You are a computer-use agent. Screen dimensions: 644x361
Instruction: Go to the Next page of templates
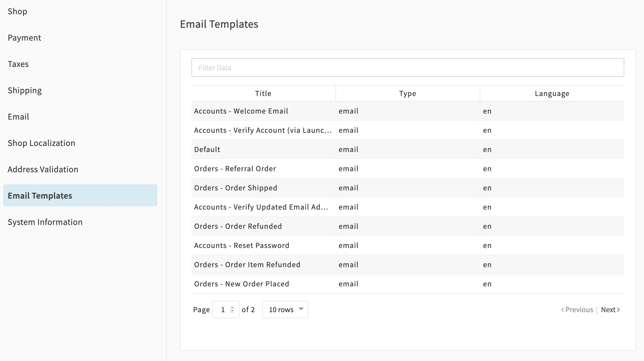[610, 310]
